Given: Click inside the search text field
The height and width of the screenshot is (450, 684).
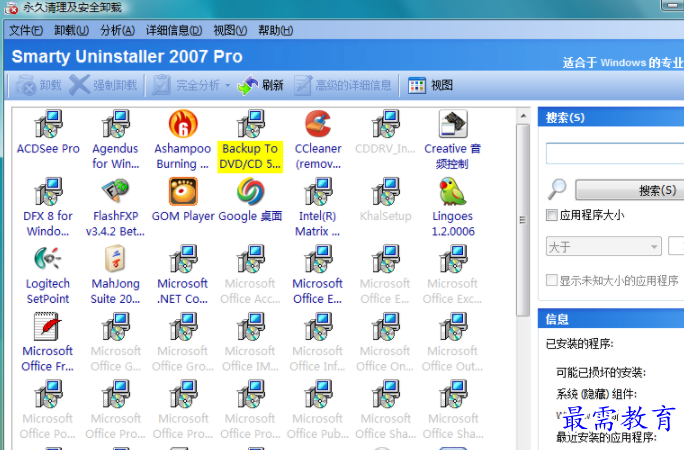Looking at the screenshot, I should pos(615,153).
